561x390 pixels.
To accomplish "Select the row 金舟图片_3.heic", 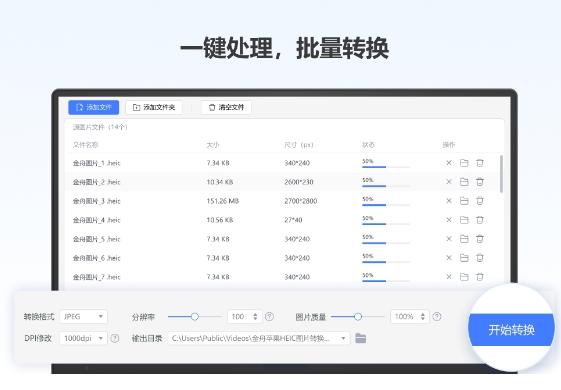I will [x=282, y=201].
